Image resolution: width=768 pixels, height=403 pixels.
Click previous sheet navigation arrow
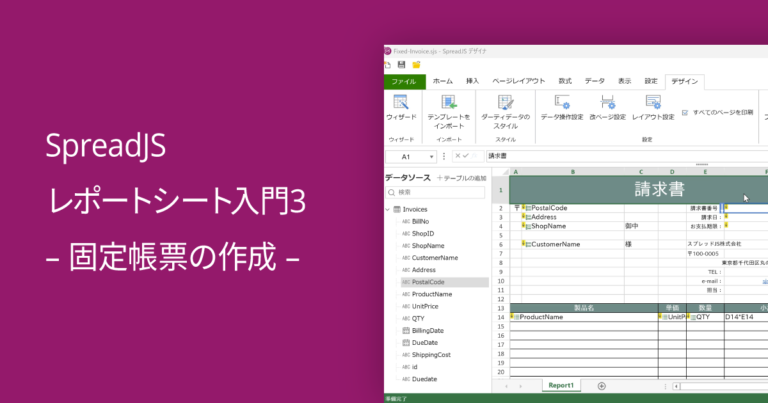point(506,386)
